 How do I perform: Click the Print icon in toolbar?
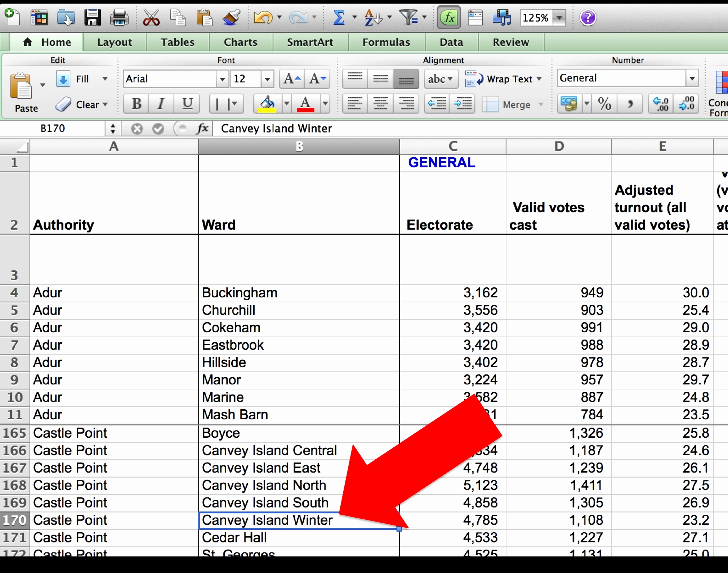click(119, 17)
